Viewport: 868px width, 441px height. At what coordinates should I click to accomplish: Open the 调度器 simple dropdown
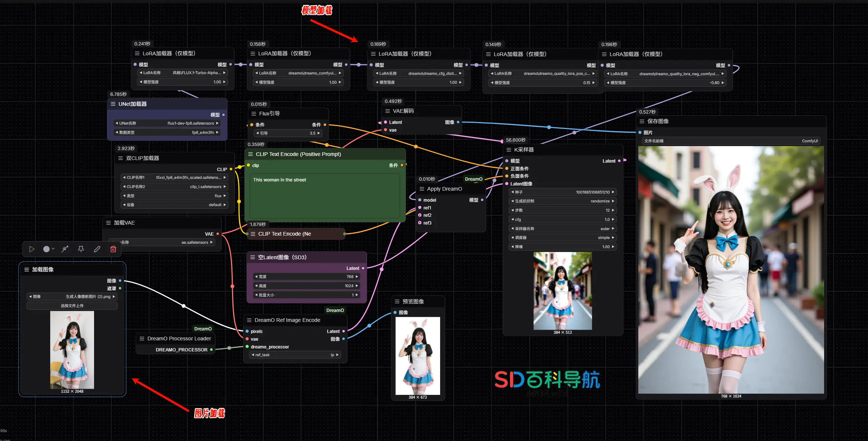coord(563,238)
